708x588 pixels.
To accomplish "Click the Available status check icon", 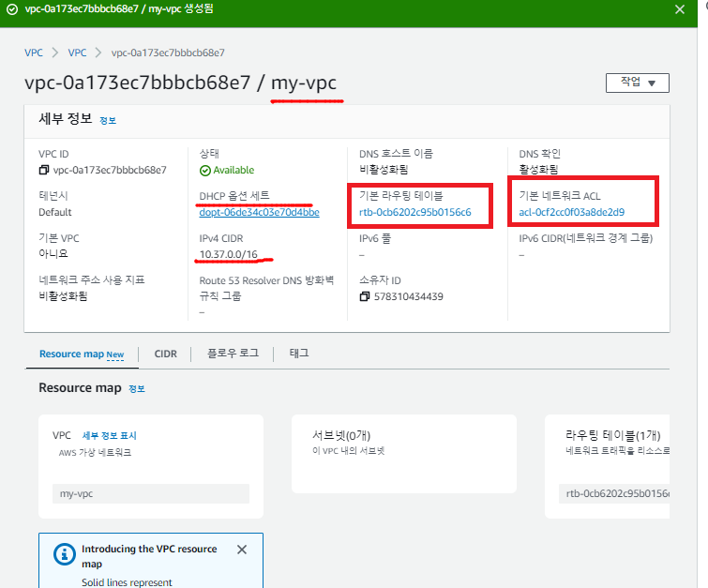I will click(x=205, y=171).
